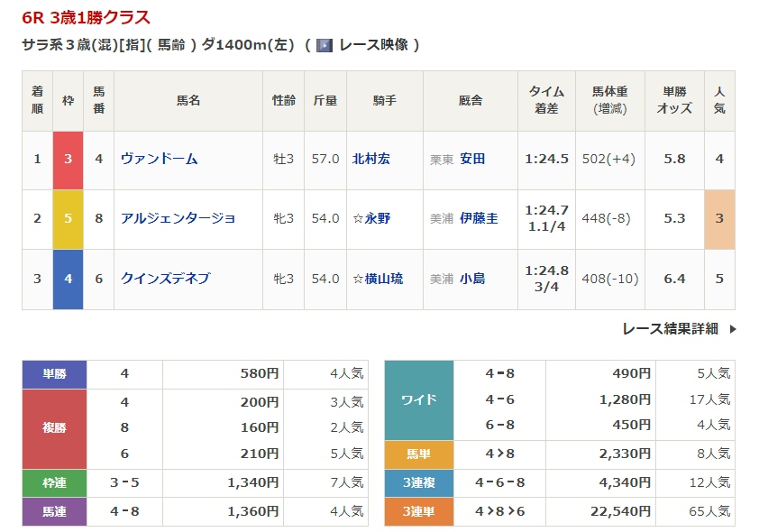The image size is (759, 532).
Task: Open jockey 永野 profile
Action: pyautogui.click(x=377, y=218)
